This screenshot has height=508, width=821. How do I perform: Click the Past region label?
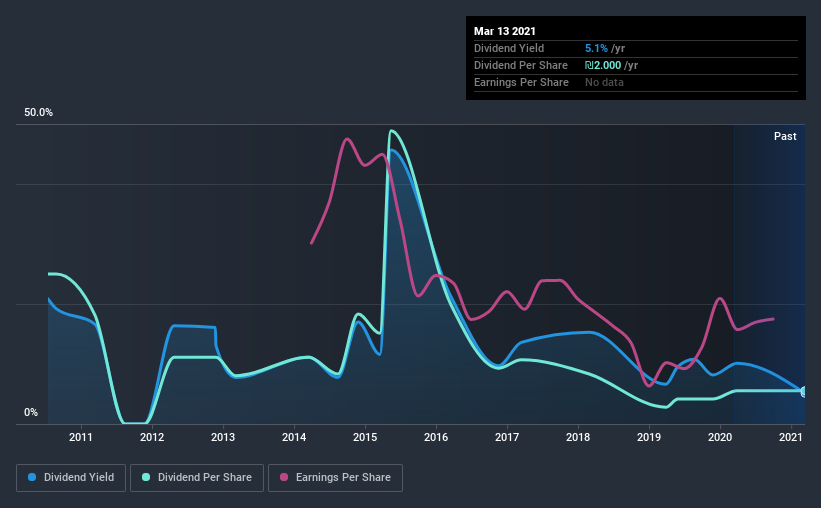tap(785, 136)
